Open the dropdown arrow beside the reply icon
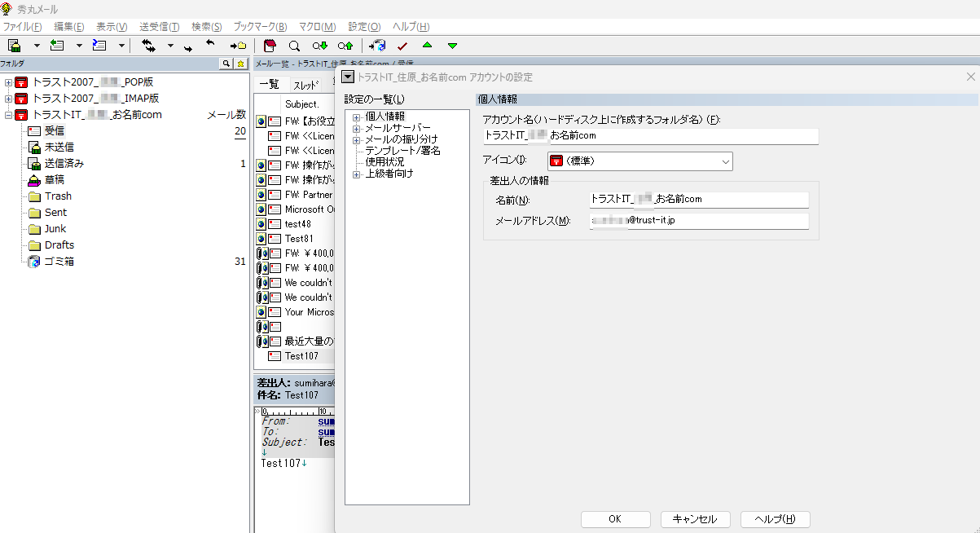This screenshot has width=980, height=533. point(79,46)
